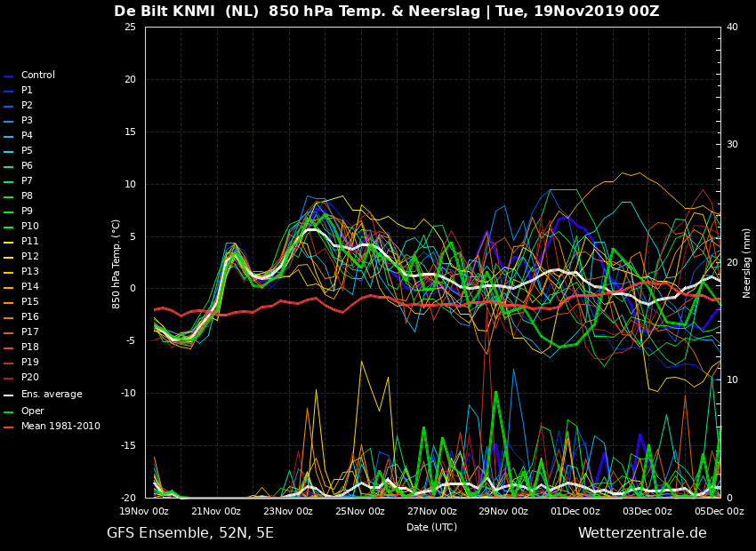Viewport: 756px width, 551px height.
Task: Click the 01Dec 00z date axis label
Action: [575, 511]
